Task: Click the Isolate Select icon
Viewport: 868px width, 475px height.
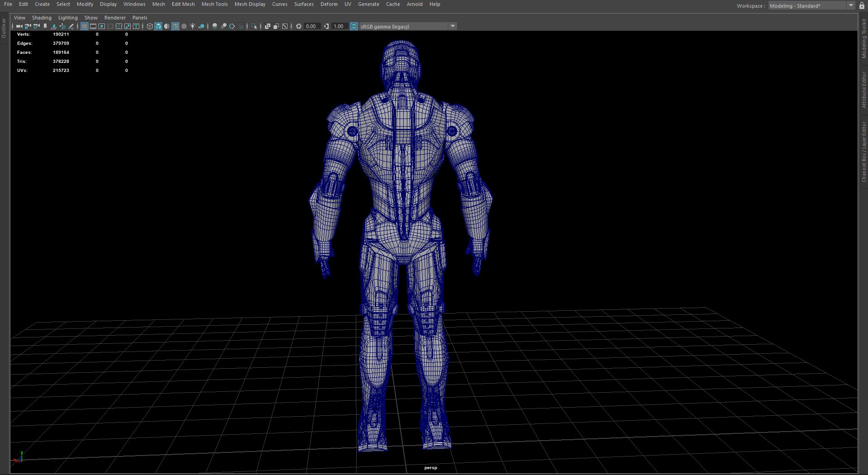Action: point(254,26)
